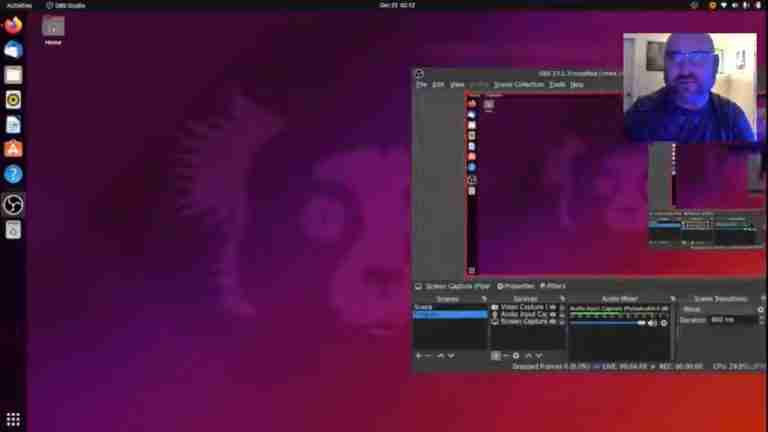This screenshot has width=768, height=432.
Task: Select the Video Capture source row
Action: (x=528, y=307)
